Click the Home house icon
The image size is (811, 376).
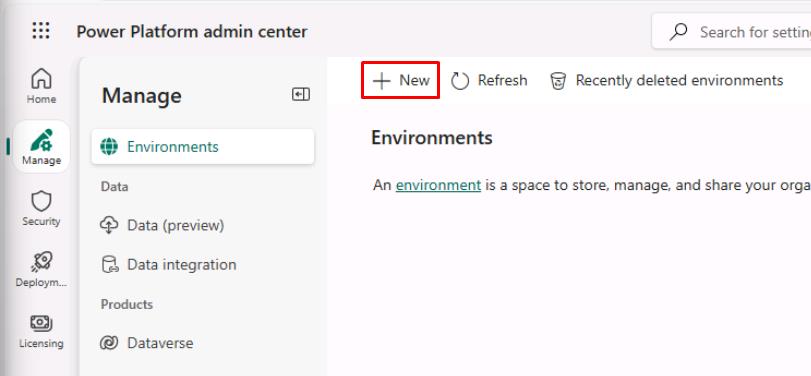41,79
